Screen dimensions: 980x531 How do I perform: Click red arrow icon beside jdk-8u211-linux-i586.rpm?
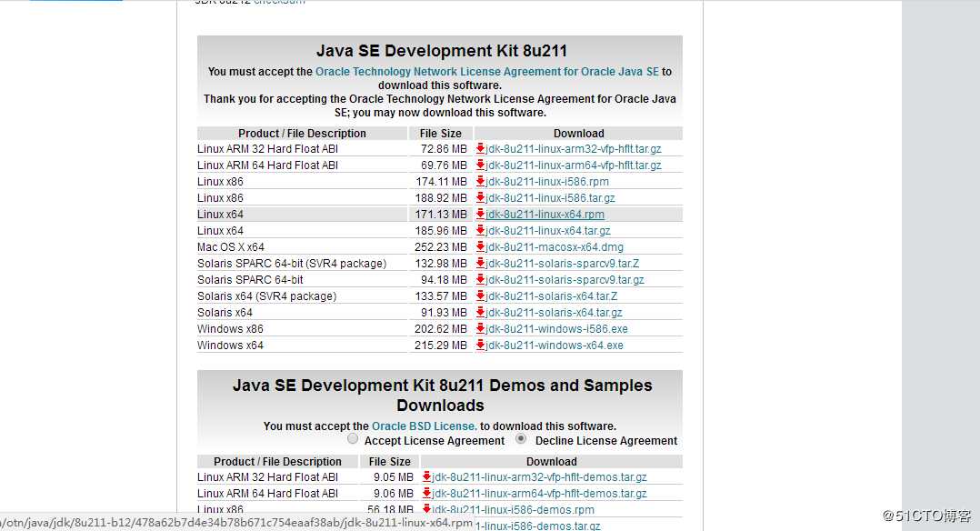pyautogui.click(x=480, y=181)
